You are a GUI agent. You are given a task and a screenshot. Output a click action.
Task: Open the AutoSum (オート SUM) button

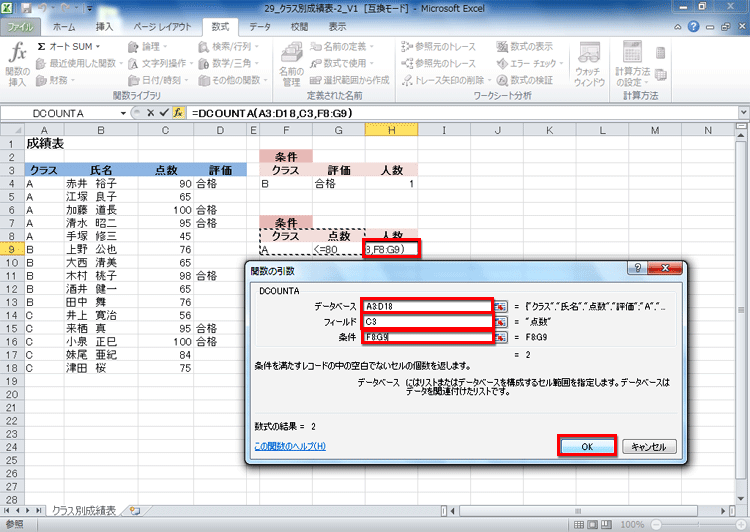tap(68, 46)
